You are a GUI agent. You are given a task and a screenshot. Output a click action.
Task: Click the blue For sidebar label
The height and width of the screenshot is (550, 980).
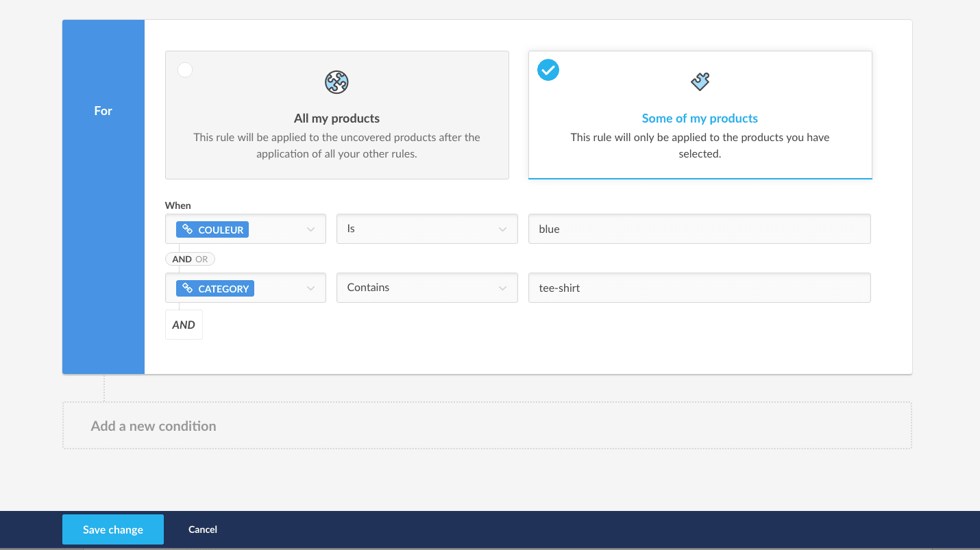(103, 111)
